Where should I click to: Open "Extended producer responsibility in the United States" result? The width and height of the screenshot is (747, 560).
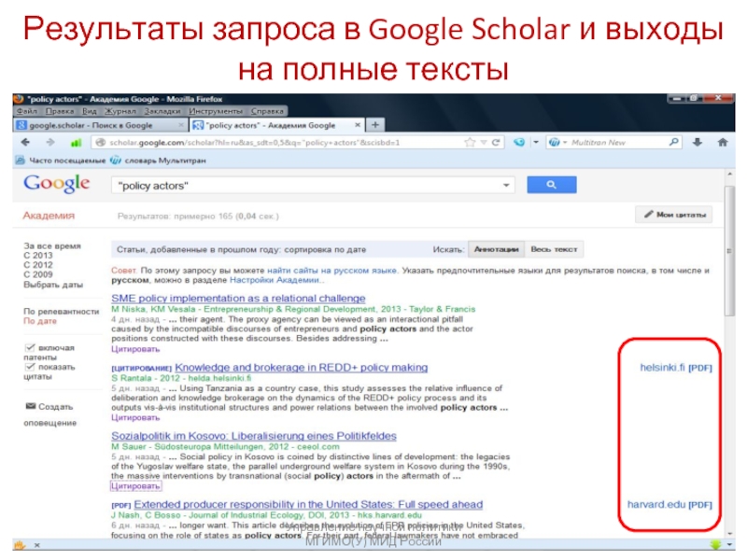tap(308, 504)
